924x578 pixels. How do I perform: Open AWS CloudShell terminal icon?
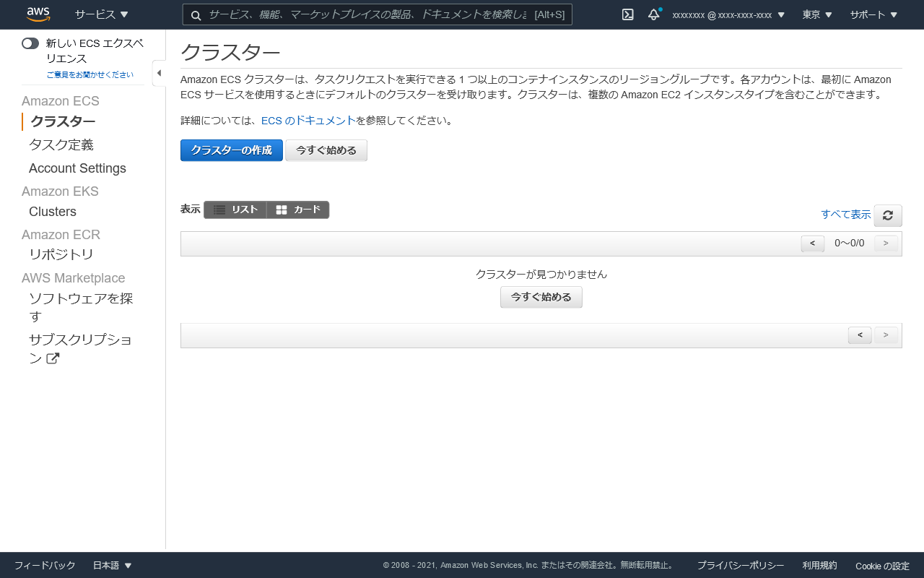coord(627,14)
